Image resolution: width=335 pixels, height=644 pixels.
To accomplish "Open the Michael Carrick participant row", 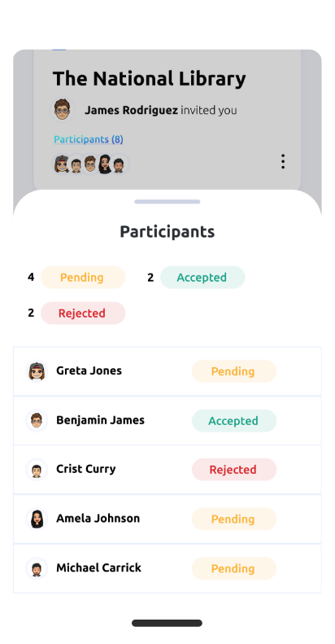I will pos(167,568).
